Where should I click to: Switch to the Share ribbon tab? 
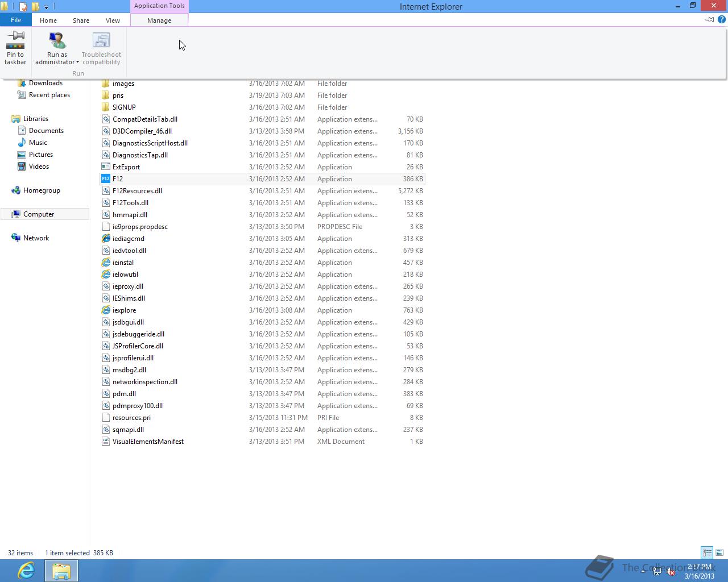pyautogui.click(x=81, y=20)
